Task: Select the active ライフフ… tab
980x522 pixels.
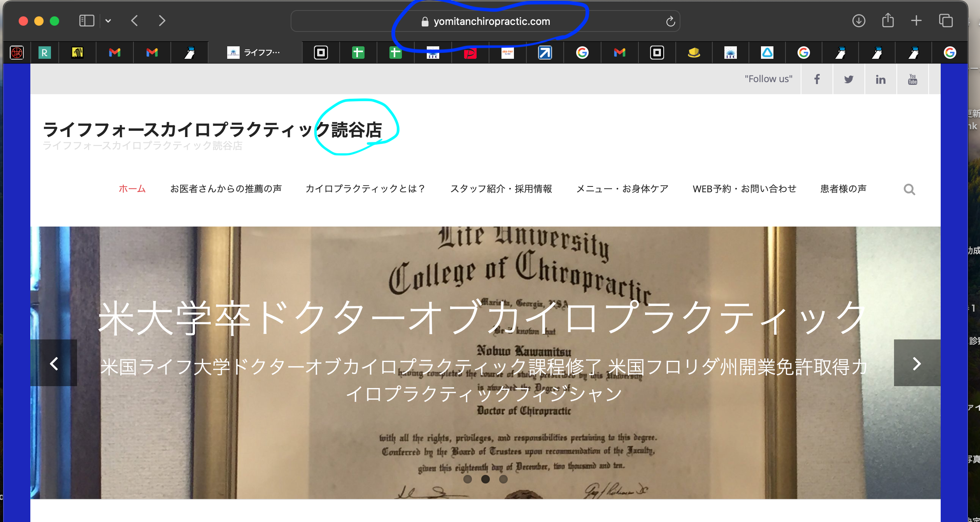Action: [254, 53]
